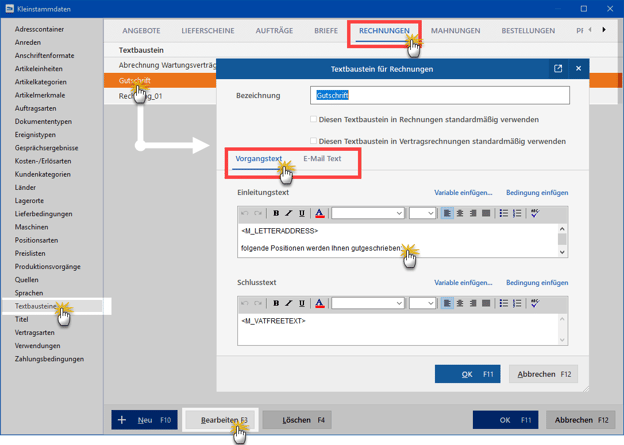Image resolution: width=624 pixels, height=445 pixels.
Task: Run spell check in Schlusstext toolbar
Action: [x=535, y=303]
